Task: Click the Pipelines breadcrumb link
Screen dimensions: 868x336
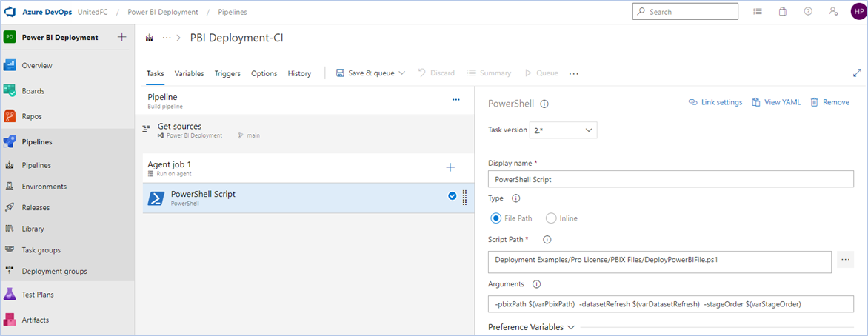Action: coord(233,12)
